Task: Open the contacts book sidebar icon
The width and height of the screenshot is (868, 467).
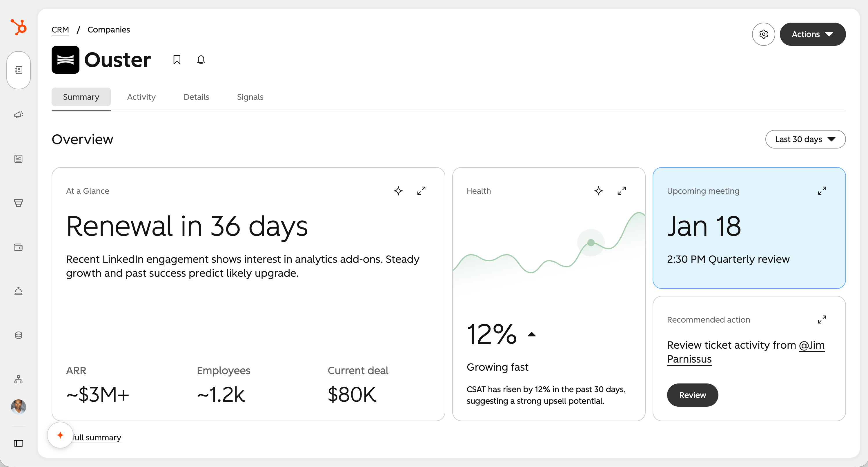Action: click(19, 70)
